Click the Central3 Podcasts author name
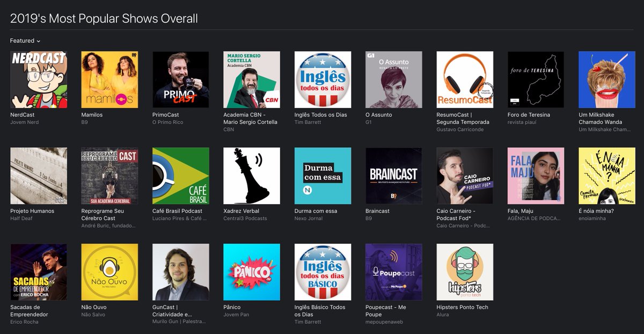This screenshot has height=334, width=644. [245, 219]
